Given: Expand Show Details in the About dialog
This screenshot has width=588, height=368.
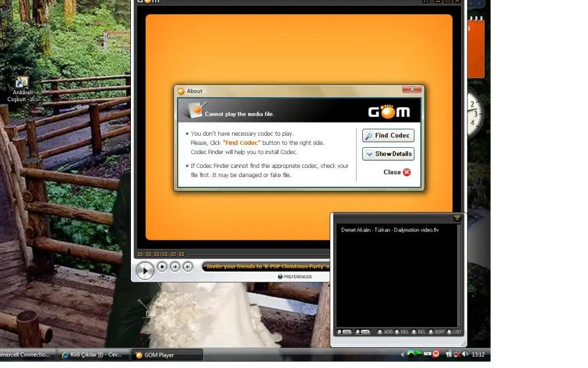Looking at the screenshot, I should click(x=388, y=154).
